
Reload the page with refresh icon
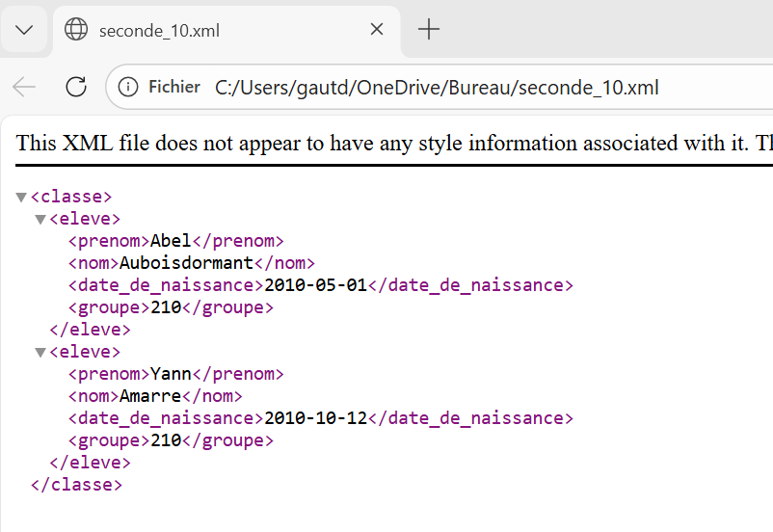(x=76, y=87)
